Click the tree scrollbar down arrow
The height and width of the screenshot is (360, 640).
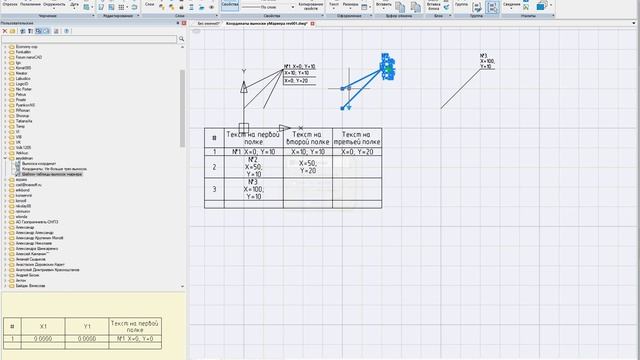[182, 287]
